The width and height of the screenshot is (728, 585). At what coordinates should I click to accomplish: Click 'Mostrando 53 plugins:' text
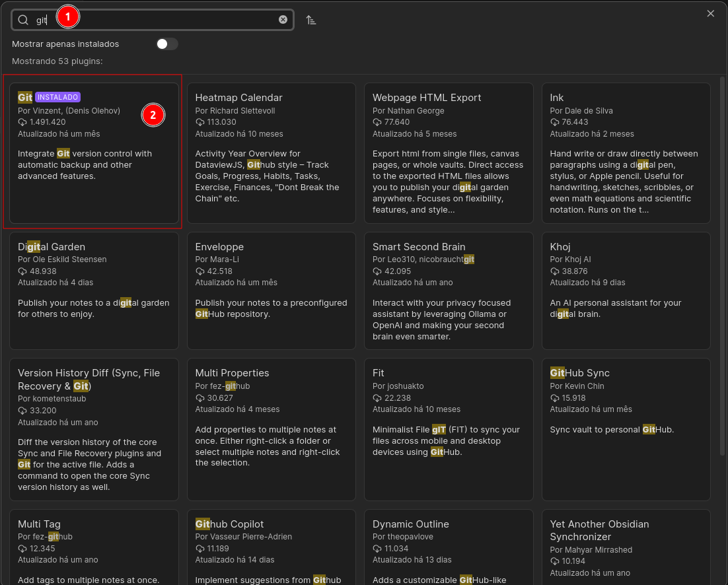coord(57,61)
